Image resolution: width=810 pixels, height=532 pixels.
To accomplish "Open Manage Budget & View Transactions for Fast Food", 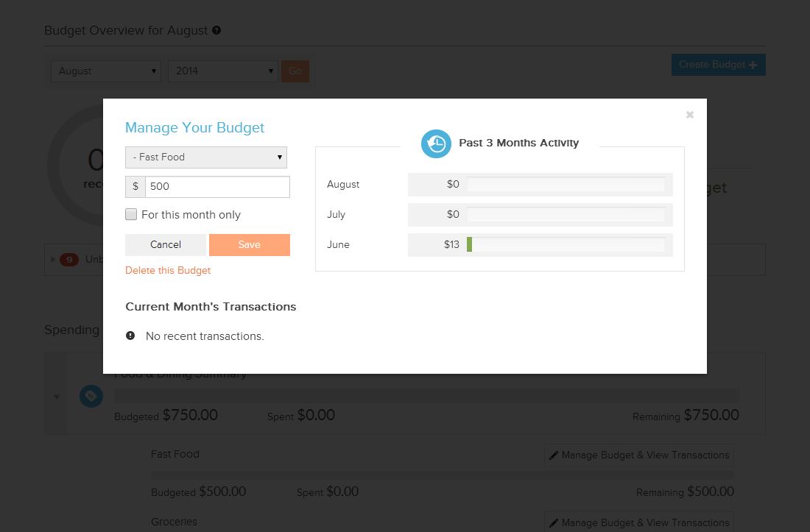I will click(x=639, y=455).
